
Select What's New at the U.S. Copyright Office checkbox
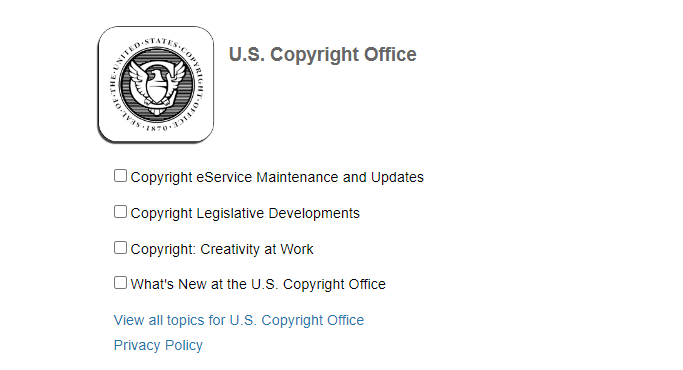point(120,282)
